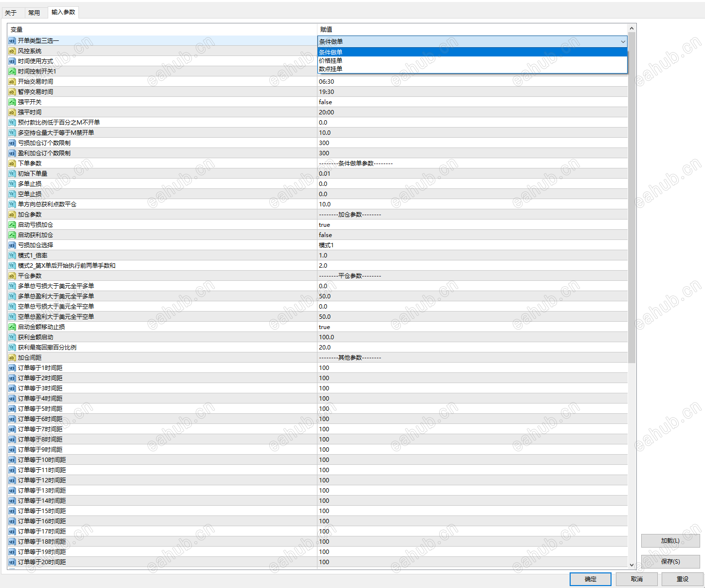Viewport: 705px width, 588px height.
Task: Click the scrollbar up arrow
Action: coord(631,28)
